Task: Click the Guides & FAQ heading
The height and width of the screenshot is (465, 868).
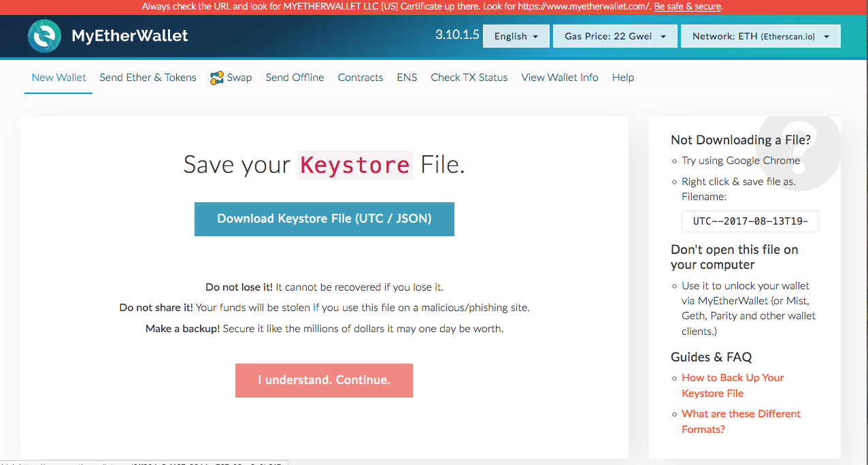Action: click(x=712, y=357)
